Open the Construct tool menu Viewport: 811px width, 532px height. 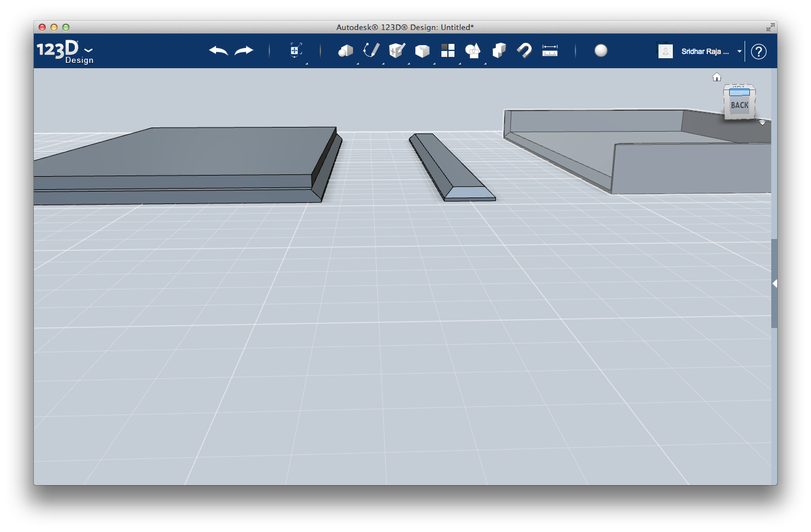(397, 50)
